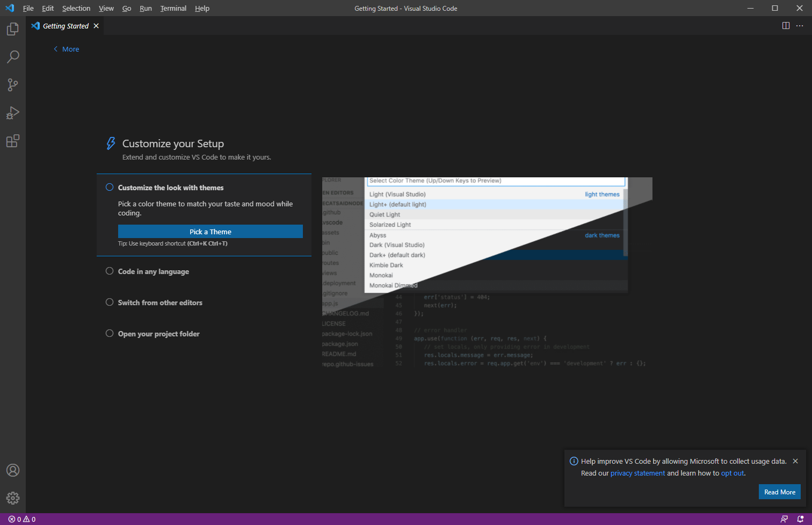Open the Terminal menu
812x525 pixels.
coord(173,8)
